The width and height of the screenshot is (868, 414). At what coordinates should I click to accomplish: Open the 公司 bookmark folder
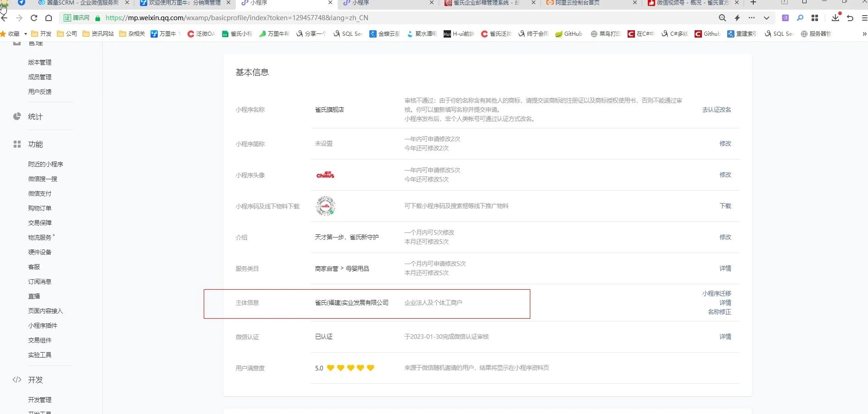[x=67, y=33]
